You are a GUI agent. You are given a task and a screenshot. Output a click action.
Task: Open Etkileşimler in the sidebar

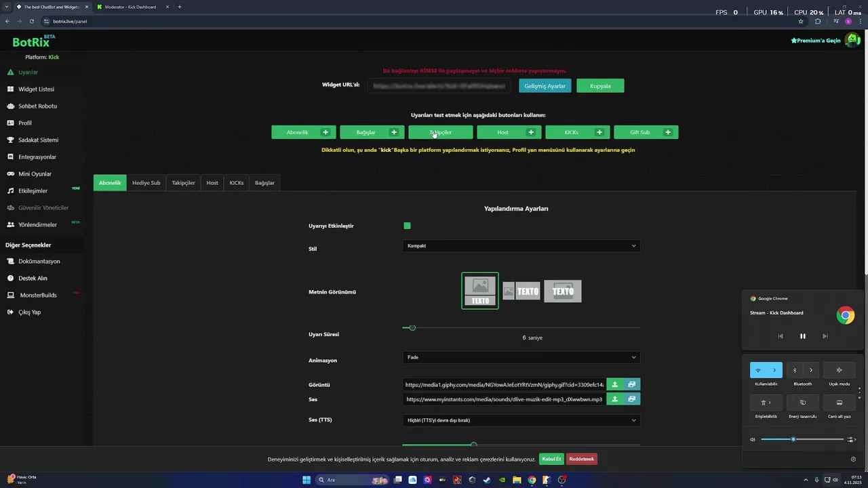click(33, 190)
